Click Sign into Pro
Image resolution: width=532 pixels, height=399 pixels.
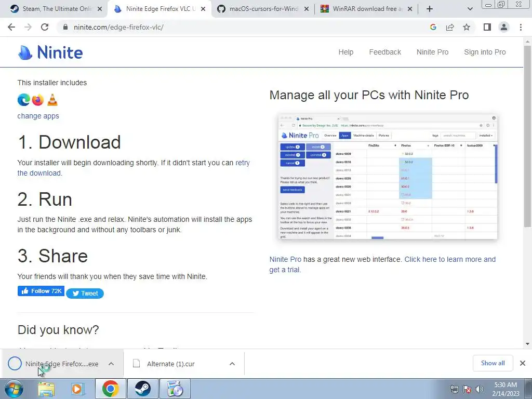coord(485,52)
